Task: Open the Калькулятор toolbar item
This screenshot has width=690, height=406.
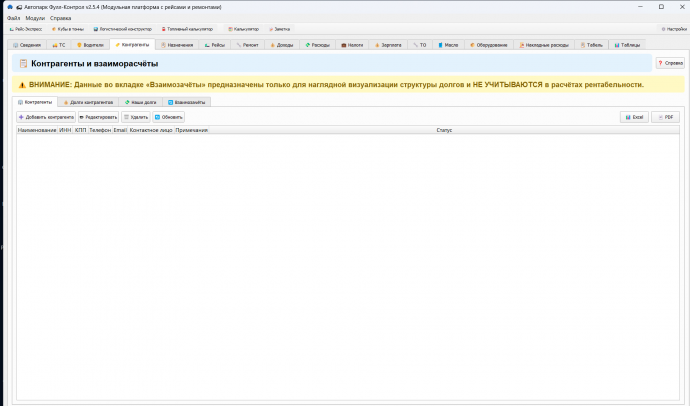Action: point(243,29)
